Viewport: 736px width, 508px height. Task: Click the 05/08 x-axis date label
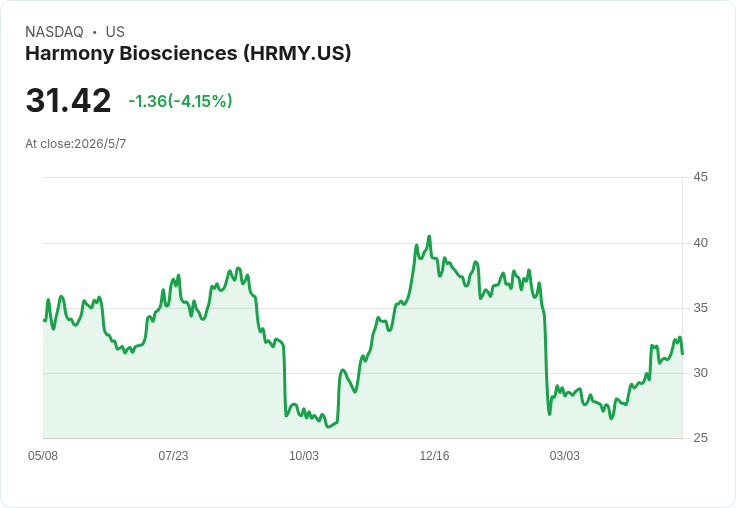pos(43,456)
